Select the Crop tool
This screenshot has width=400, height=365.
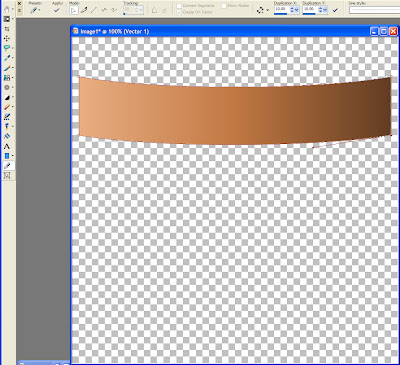pyautogui.click(x=7, y=29)
